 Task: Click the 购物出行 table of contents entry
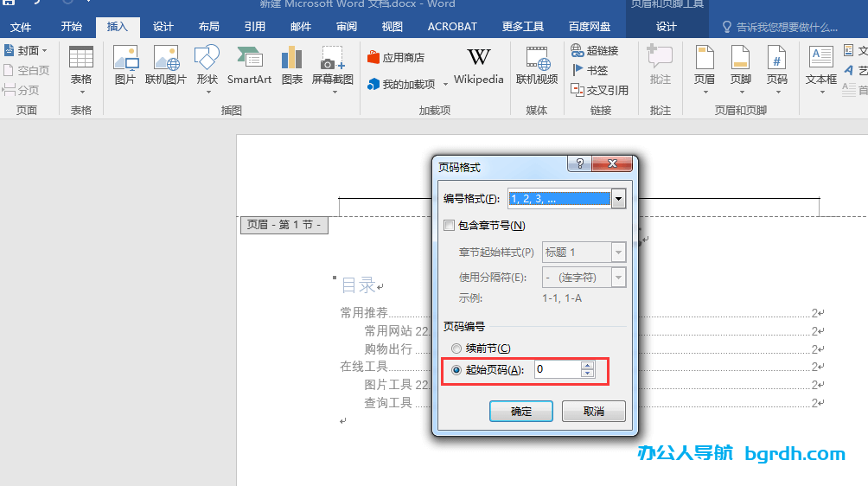(x=388, y=349)
